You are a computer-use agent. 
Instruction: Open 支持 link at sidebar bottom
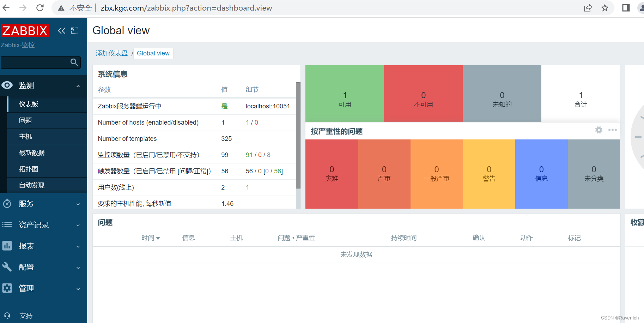(26, 316)
